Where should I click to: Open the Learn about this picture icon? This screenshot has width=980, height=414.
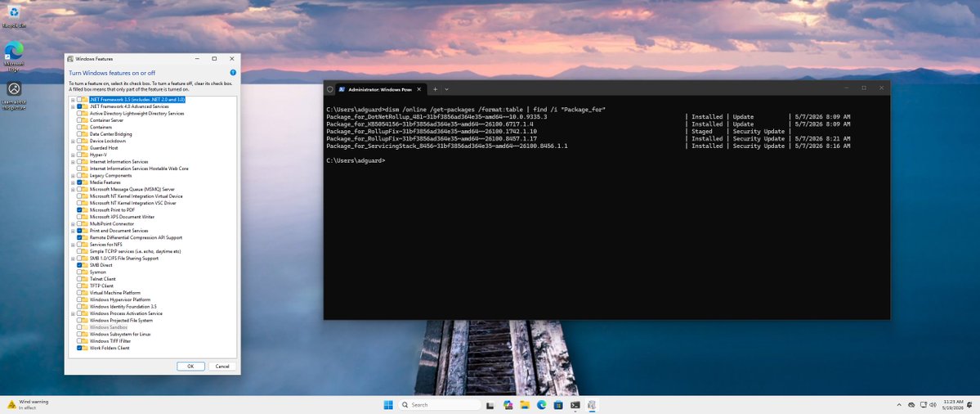point(13,95)
